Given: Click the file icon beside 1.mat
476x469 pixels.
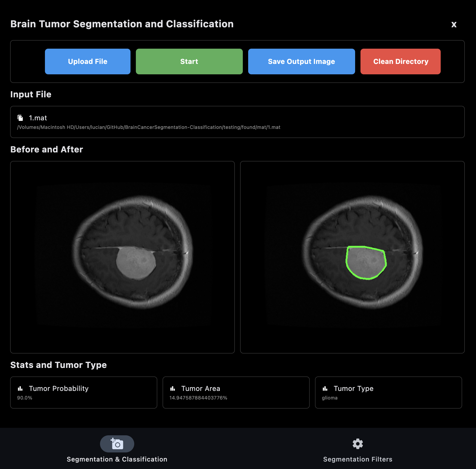Looking at the screenshot, I should click(20, 118).
